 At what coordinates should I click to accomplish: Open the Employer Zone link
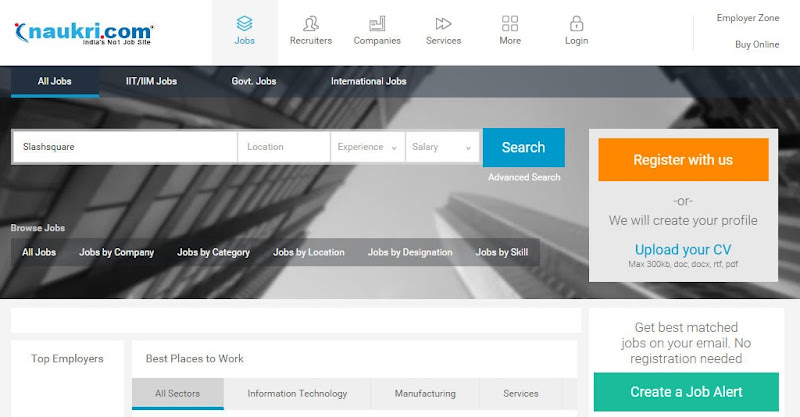[748, 18]
